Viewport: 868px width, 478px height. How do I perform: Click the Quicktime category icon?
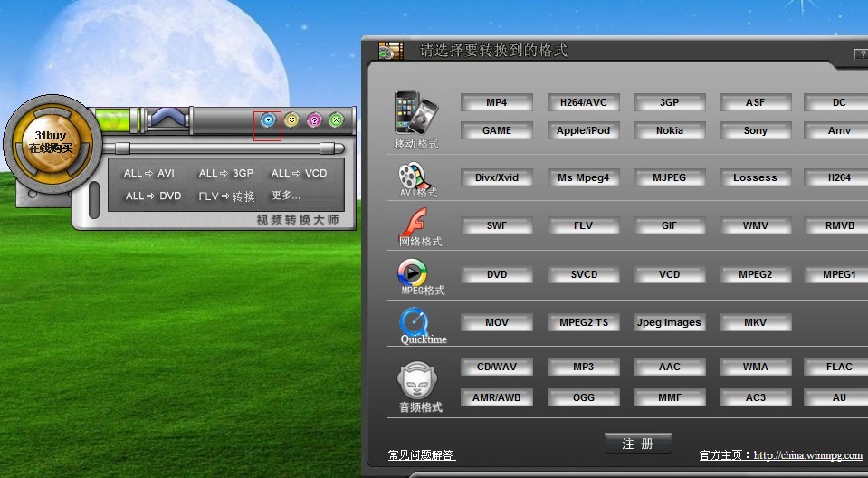click(414, 321)
